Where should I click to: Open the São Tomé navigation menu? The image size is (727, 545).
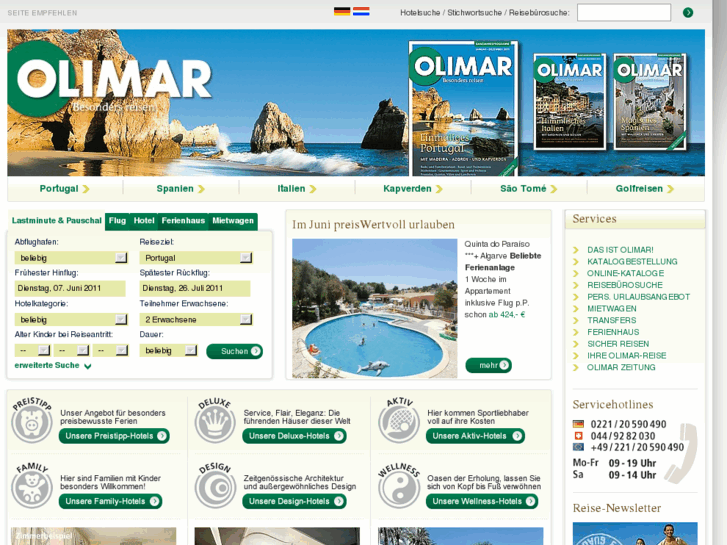529,189
